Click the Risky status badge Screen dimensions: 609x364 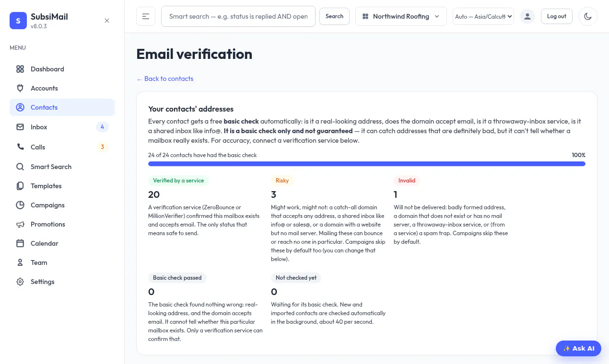(282, 181)
